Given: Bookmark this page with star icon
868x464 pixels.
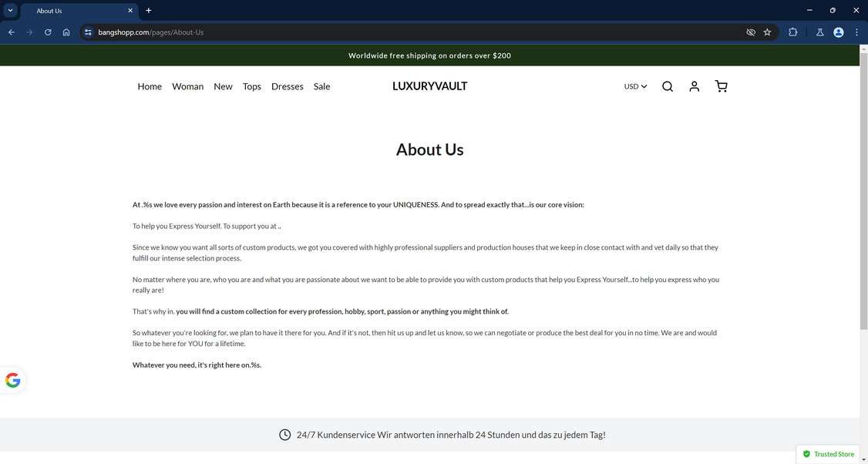Looking at the screenshot, I should (767, 32).
